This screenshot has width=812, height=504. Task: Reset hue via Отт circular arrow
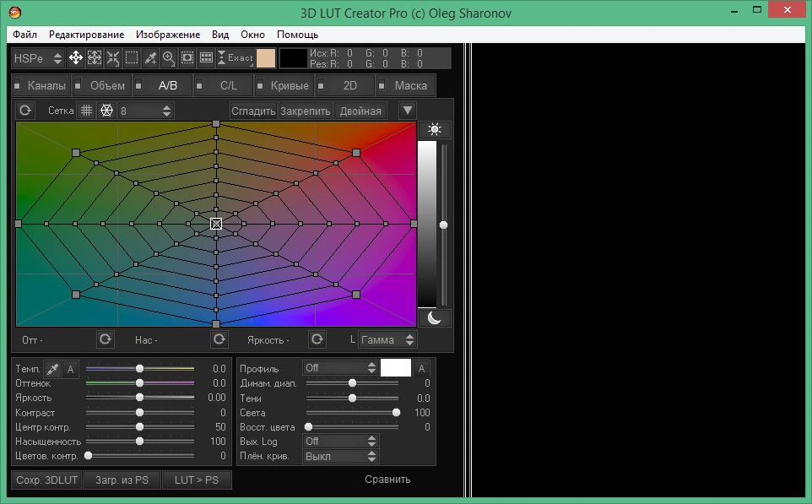(x=106, y=339)
